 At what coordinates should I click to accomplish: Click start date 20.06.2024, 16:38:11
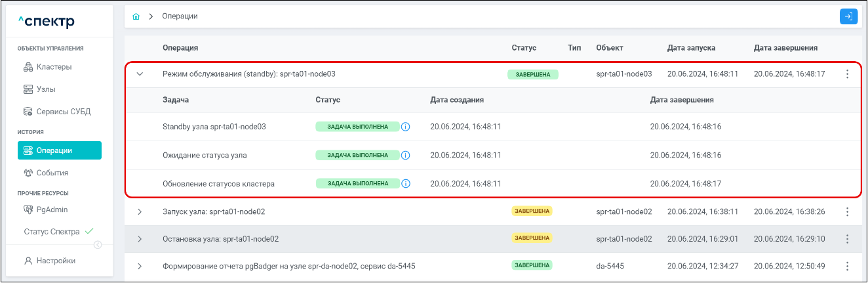(x=703, y=211)
